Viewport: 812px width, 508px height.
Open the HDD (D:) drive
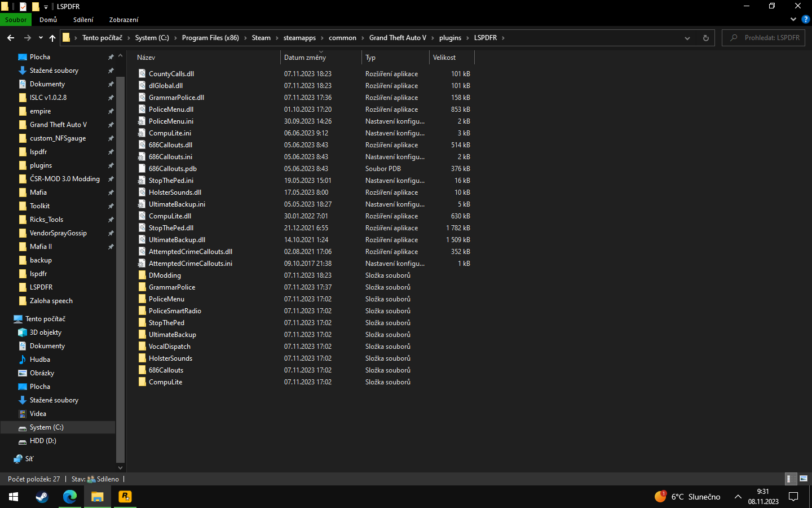[x=43, y=441]
